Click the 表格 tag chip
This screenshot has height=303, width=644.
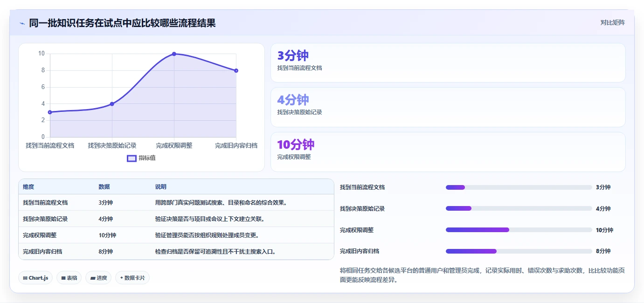pos(69,278)
